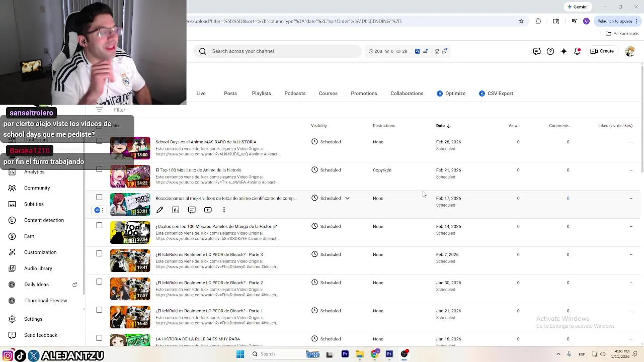This screenshot has height=362, width=644.
Task: Click the vidIQ icon under the Reaccionamos checkbox
Action: point(97,210)
